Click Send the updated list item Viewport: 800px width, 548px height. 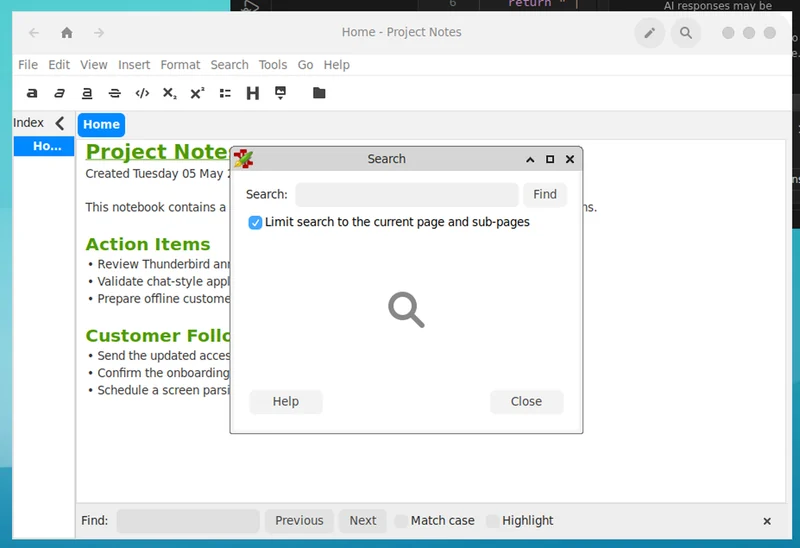pos(164,356)
